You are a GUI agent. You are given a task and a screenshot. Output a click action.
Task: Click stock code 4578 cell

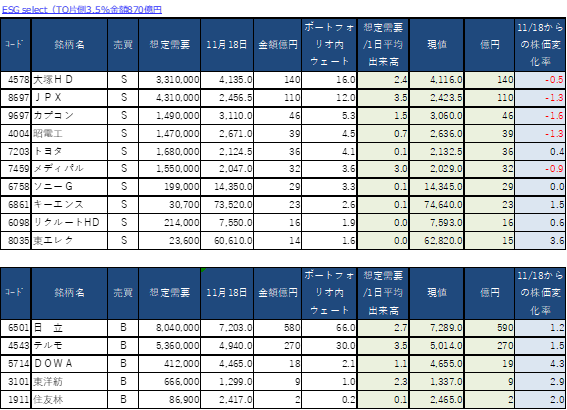16,80
